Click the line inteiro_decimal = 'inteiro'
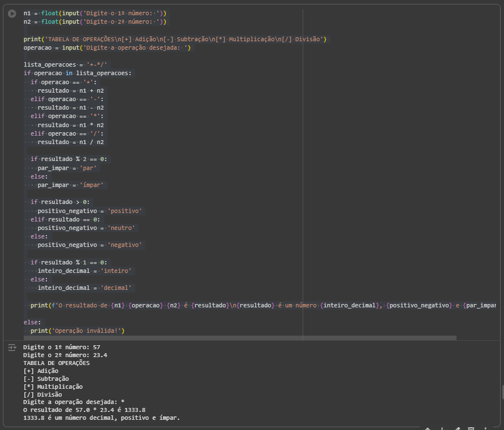The width and height of the screenshot is (504, 430). tap(84, 271)
